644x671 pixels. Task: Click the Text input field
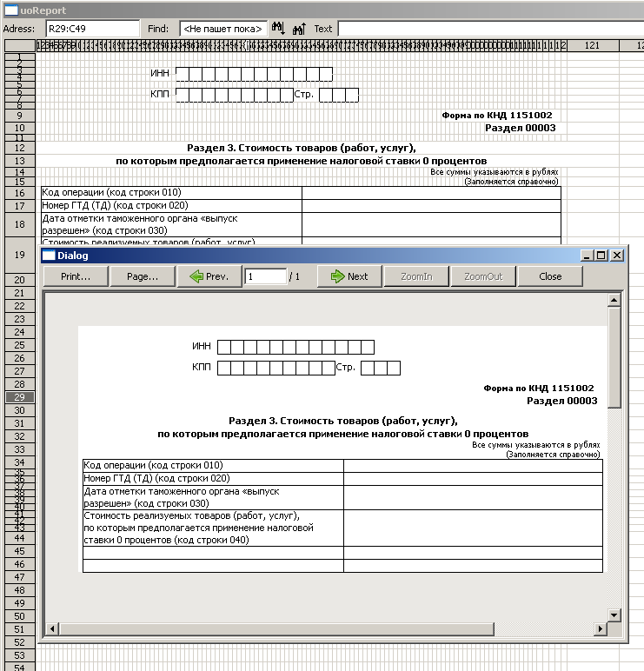pos(487,29)
